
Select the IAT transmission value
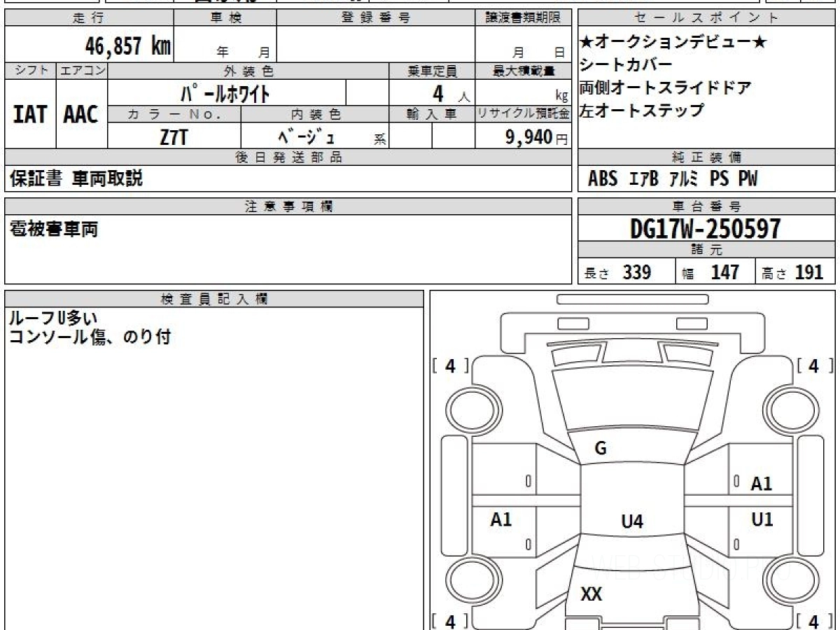tap(30, 114)
